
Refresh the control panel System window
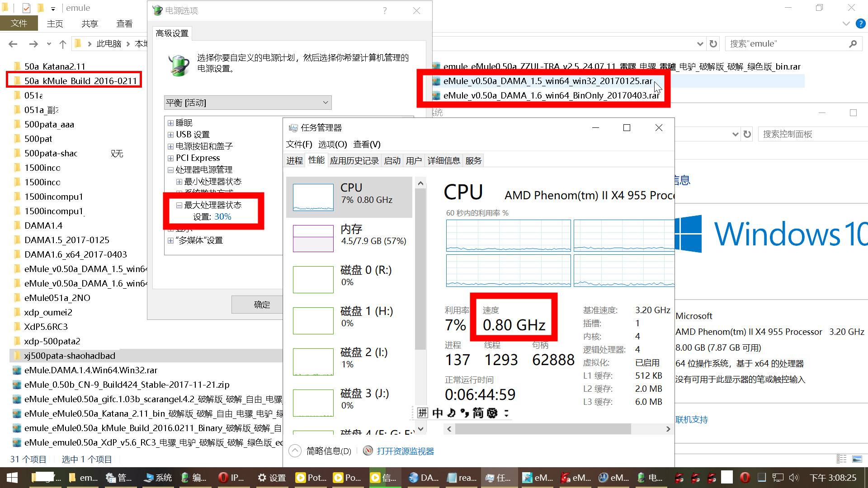point(747,134)
